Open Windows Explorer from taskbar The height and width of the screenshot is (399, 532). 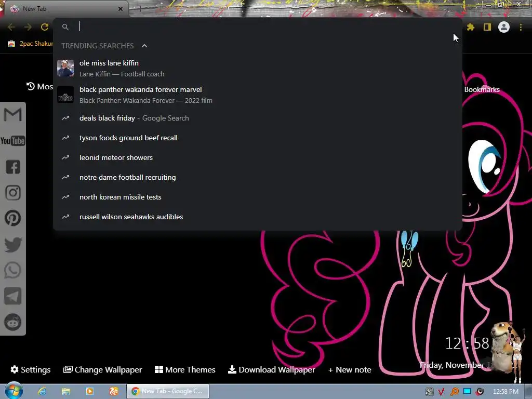(x=66, y=391)
